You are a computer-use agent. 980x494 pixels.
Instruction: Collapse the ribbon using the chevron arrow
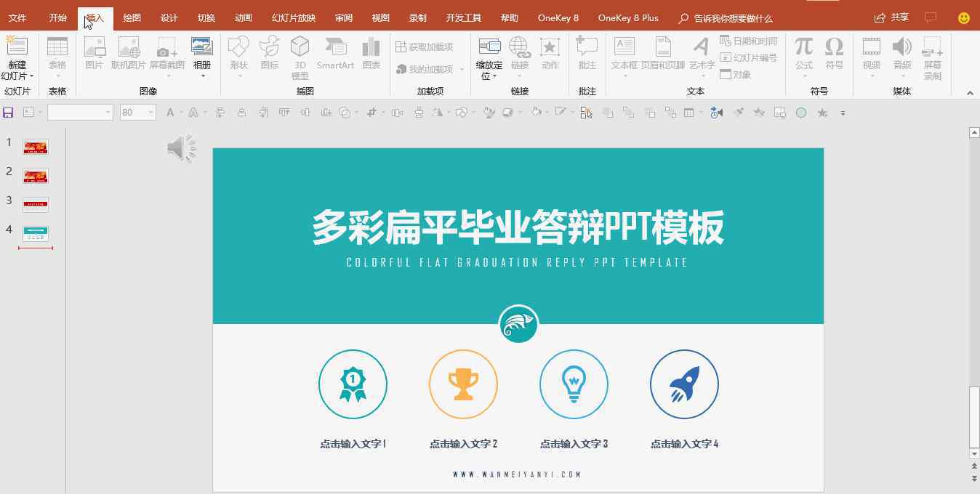970,93
